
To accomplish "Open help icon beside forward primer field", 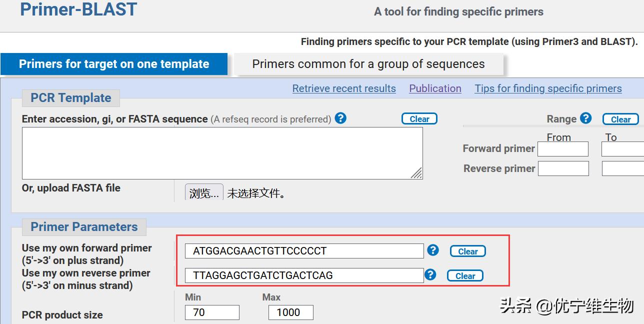I will point(433,250).
